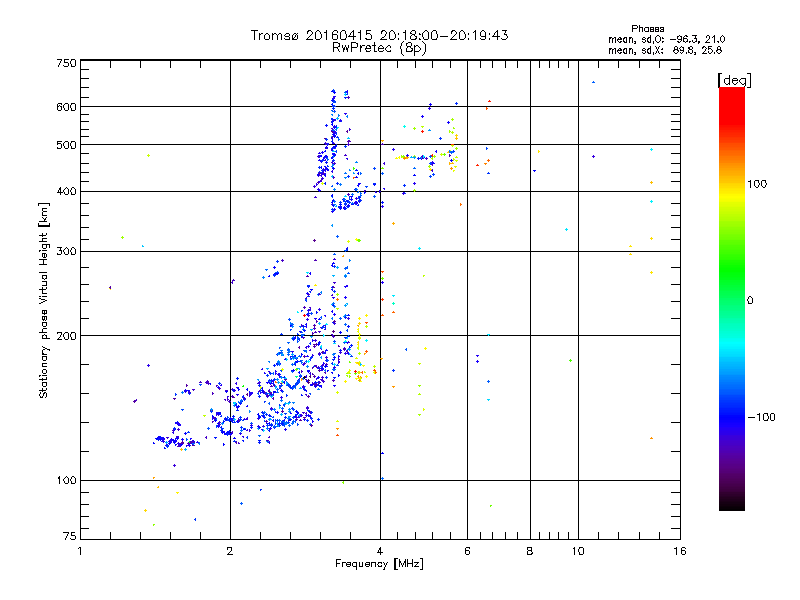800x600 pixels.
Task: Click the y-axis tick label '200'
Action: coord(67,336)
